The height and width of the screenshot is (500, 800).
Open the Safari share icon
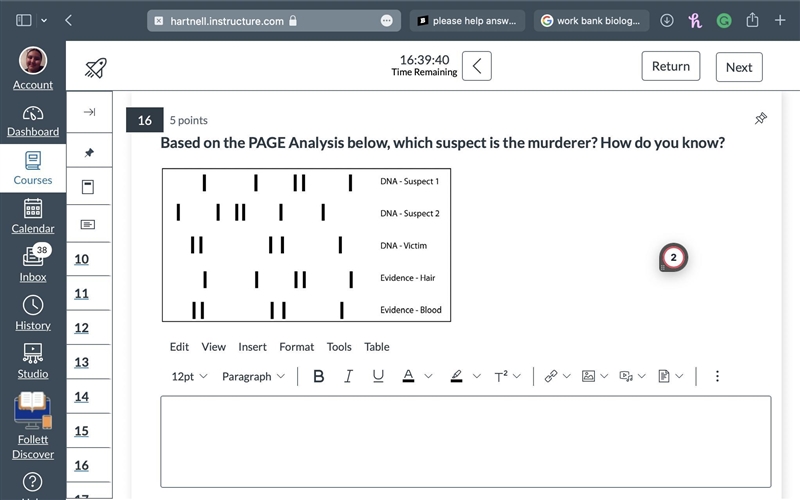point(752,20)
